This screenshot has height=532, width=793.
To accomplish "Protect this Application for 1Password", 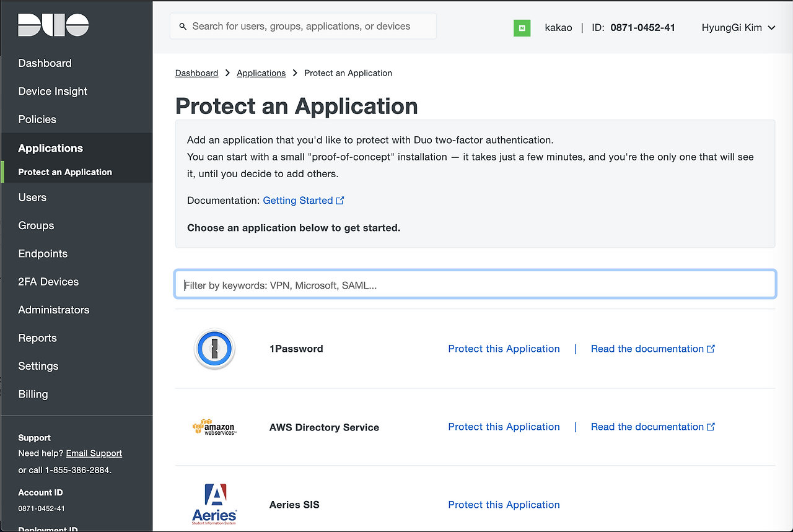I will pyautogui.click(x=504, y=349).
